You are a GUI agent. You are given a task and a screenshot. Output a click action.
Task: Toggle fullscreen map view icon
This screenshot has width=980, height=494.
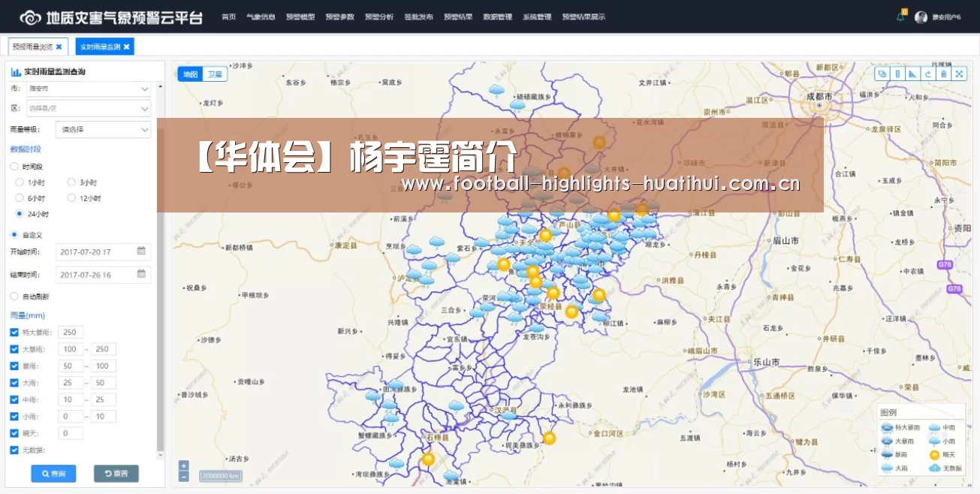pos(959,74)
